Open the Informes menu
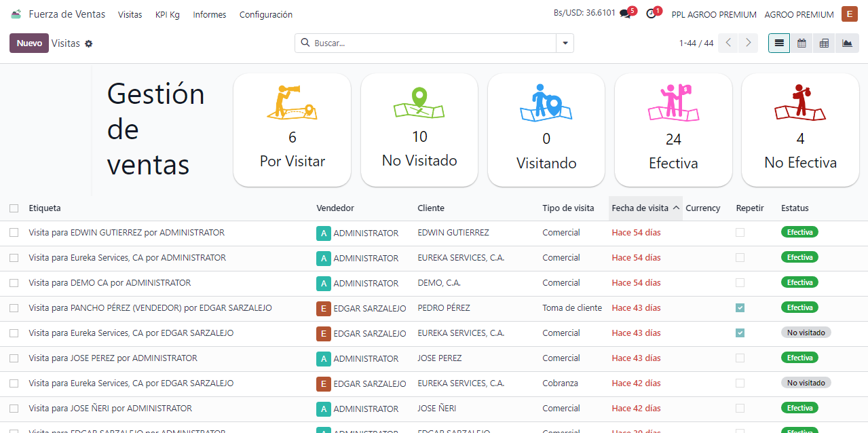This screenshot has height=433, width=868. tap(210, 14)
